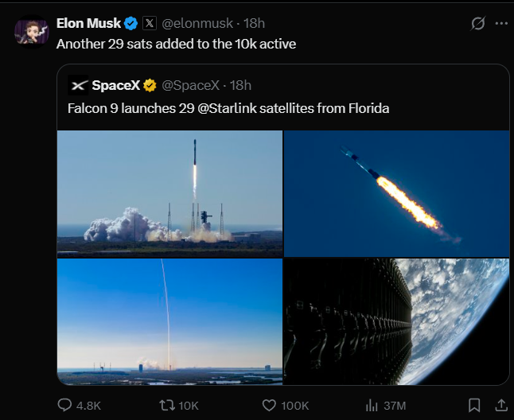Open view analytics bar chart icon
Screen dimensions: 514x420
point(371,405)
